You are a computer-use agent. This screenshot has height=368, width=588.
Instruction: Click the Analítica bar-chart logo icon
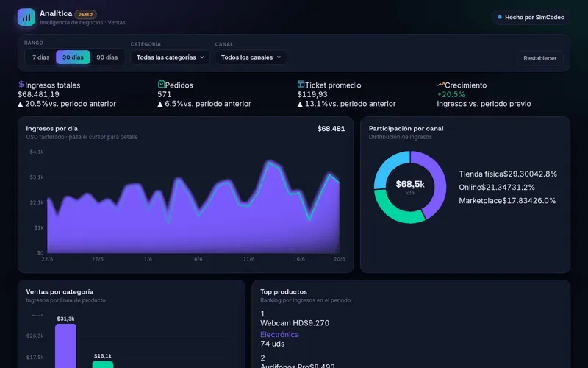click(x=26, y=17)
